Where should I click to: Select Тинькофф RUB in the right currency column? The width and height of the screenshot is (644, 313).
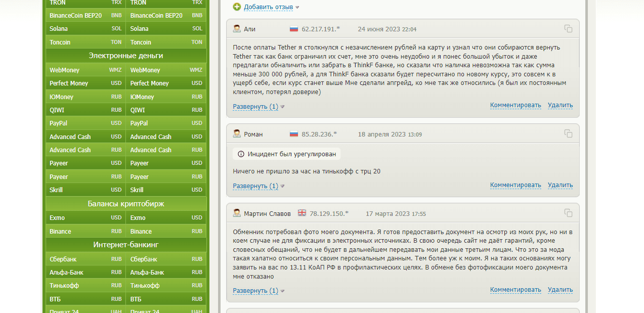coord(166,286)
